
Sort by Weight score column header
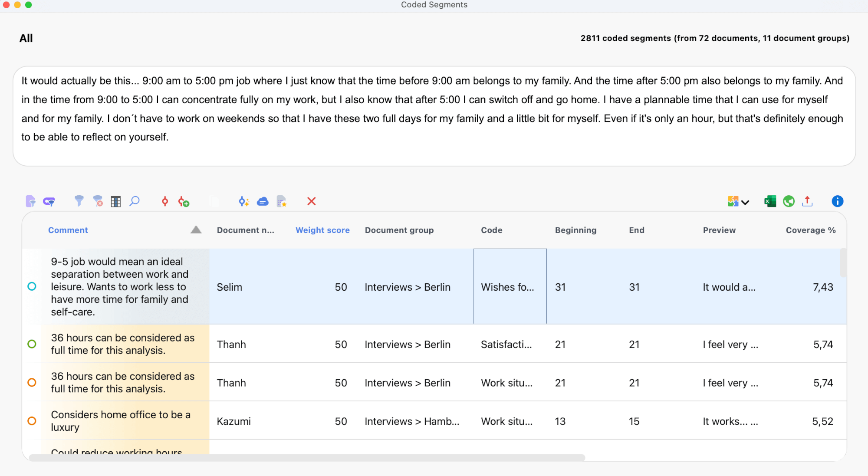point(322,230)
